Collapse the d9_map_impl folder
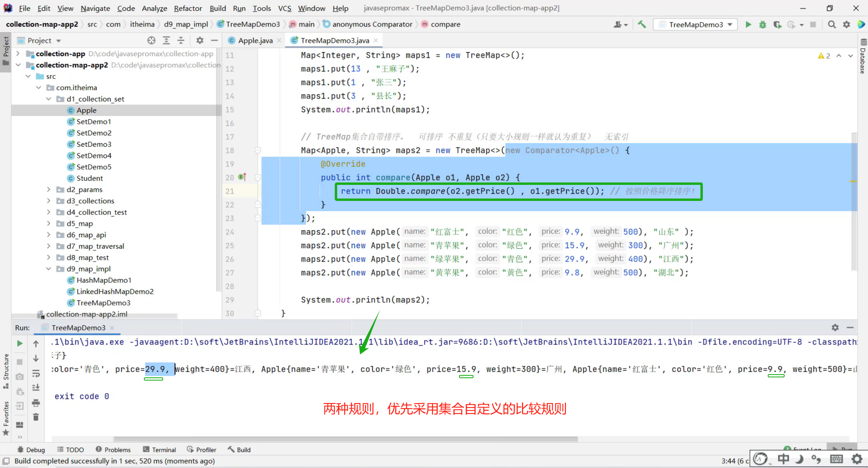Viewport: 868px width, 468px height. pyautogui.click(x=49, y=269)
